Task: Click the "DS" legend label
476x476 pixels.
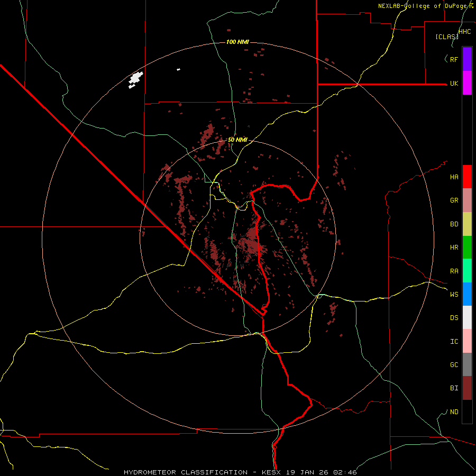Action: click(454, 318)
